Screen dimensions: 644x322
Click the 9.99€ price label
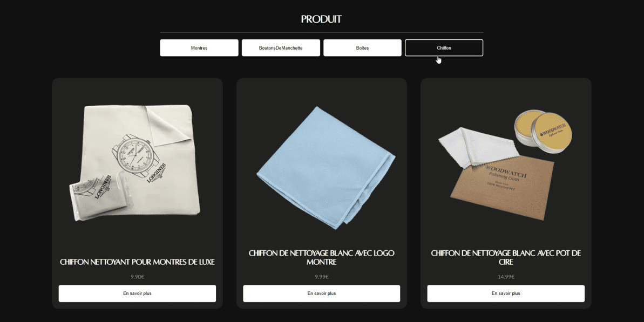tap(322, 277)
